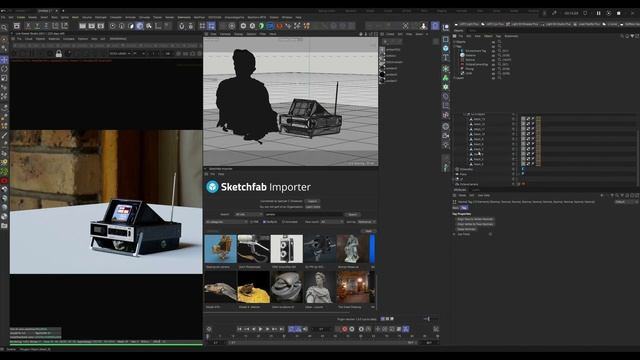Screen dimensions: 640x360
Task: Toggle the Z axis lock in top toolbar
Action: click(x=46, y=26)
